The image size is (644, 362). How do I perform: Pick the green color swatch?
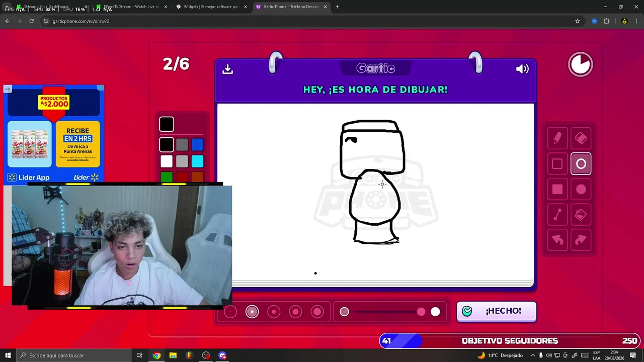coord(167,176)
